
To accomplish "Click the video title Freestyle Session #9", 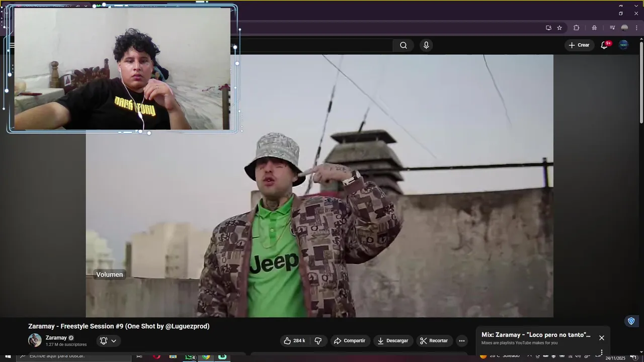I will pyautogui.click(x=119, y=326).
